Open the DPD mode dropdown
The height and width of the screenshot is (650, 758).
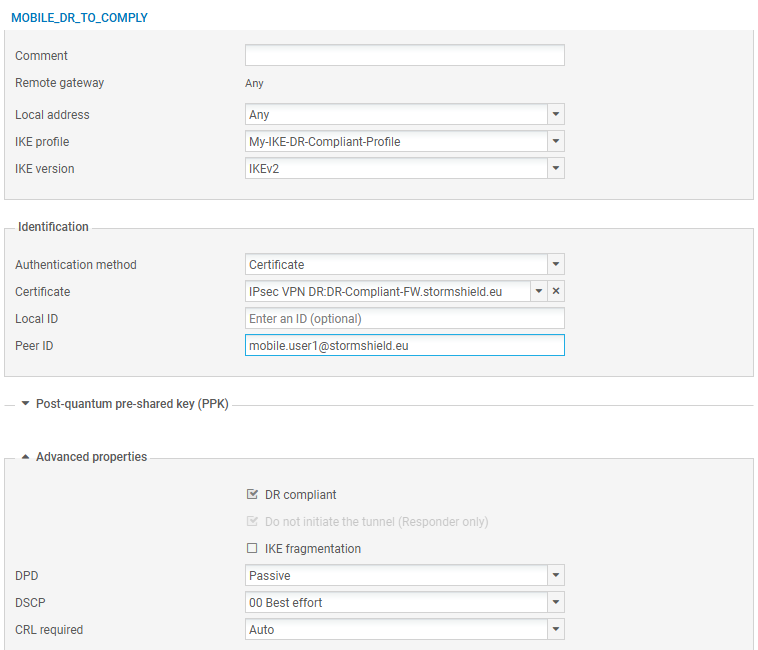click(x=556, y=576)
